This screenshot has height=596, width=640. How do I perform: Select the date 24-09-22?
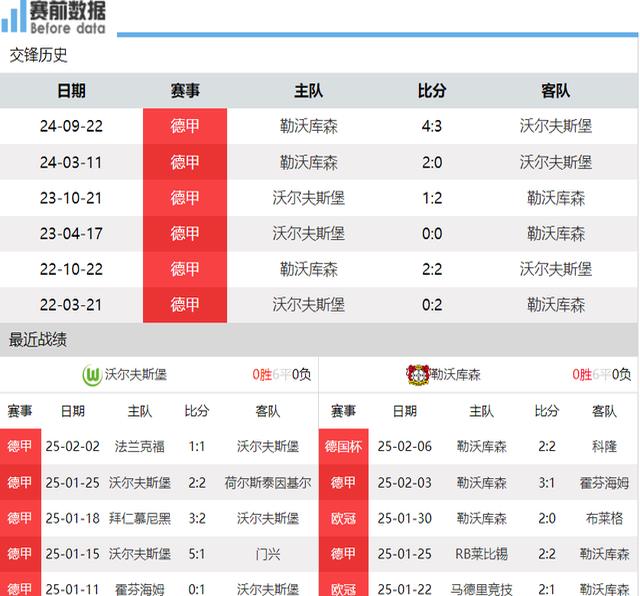point(71,126)
